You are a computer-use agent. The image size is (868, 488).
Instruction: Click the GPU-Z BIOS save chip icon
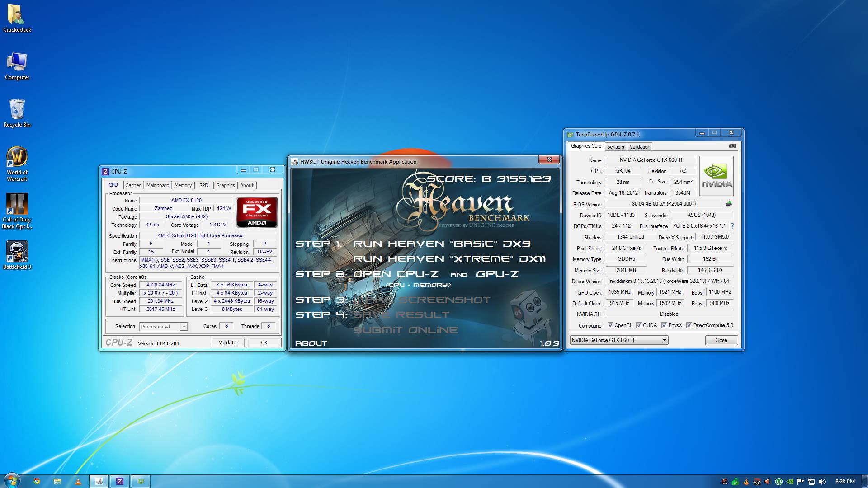[x=728, y=204]
